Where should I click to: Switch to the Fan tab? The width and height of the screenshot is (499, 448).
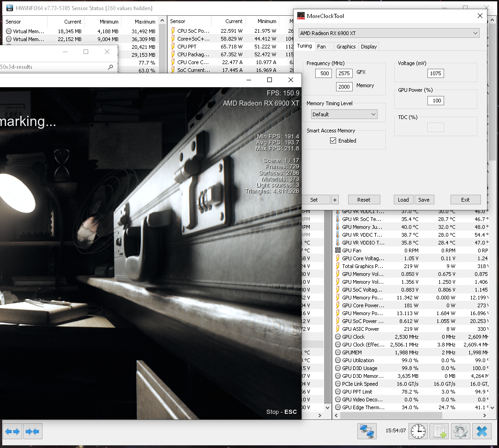[321, 47]
